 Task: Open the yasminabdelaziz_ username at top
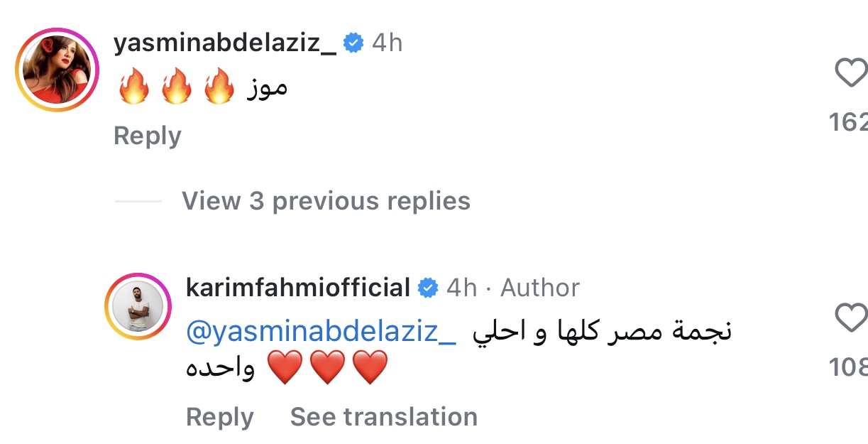click(x=224, y=43)
